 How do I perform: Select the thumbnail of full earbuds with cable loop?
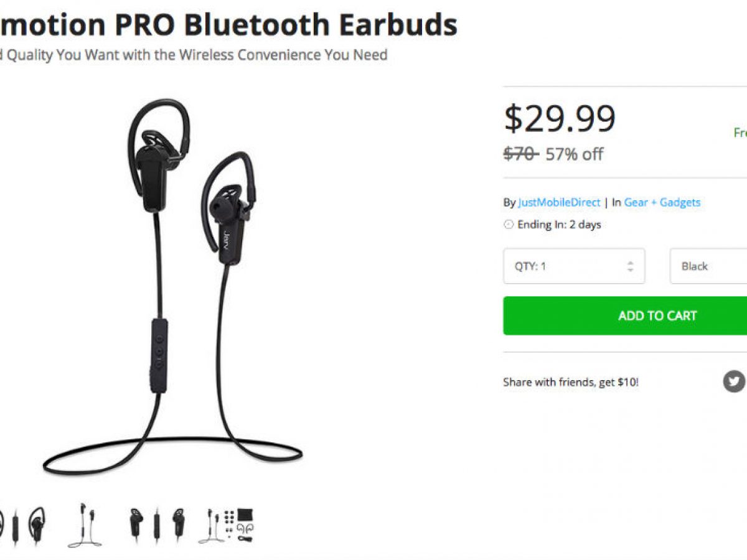(x=85, y=526)
